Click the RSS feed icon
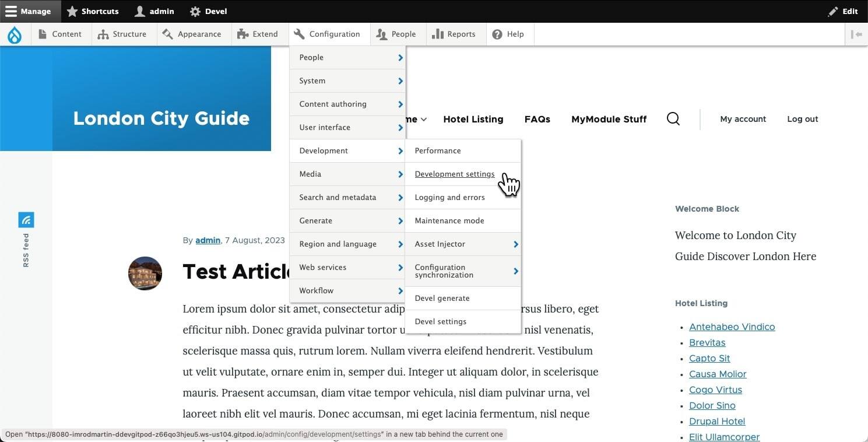The image size is (868, 442). [x=26, y=220]
